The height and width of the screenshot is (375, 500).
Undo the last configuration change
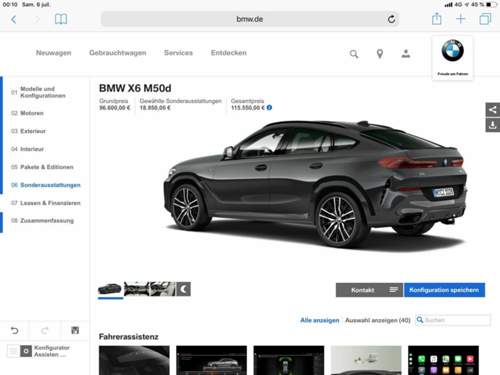click(15, 330)
